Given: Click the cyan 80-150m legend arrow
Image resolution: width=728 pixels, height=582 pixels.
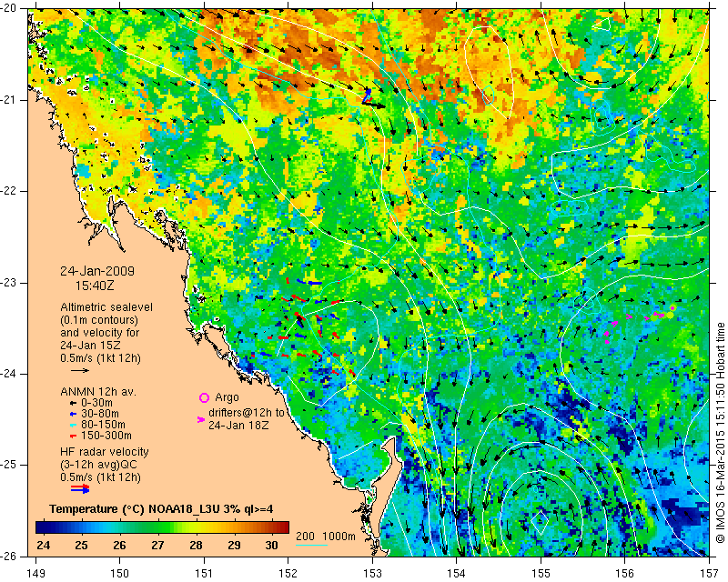Looking at the screenshot, I should [73, 425].
